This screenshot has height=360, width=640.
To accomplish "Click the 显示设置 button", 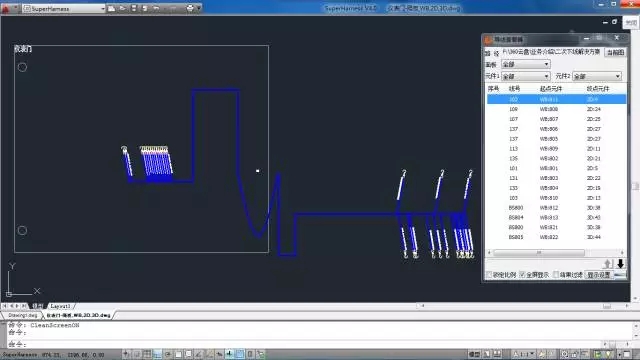I will pos(599,275).
